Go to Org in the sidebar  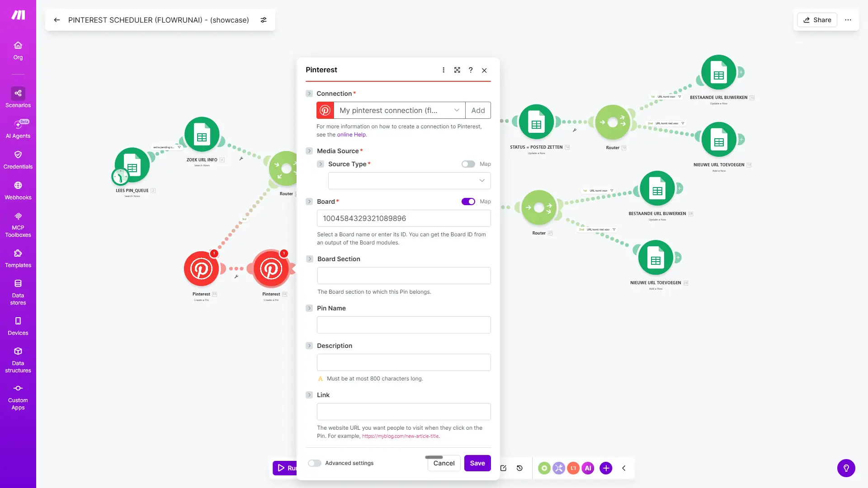18,51
